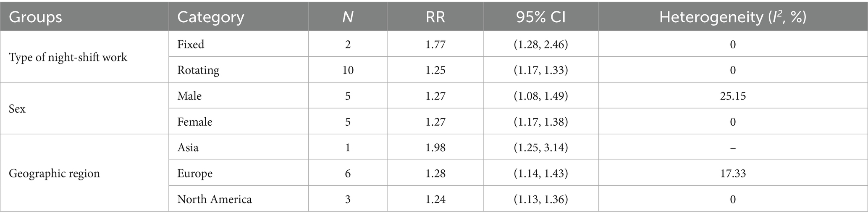Select the Female category cell
The image size is (868, 219).
point(194,122)
